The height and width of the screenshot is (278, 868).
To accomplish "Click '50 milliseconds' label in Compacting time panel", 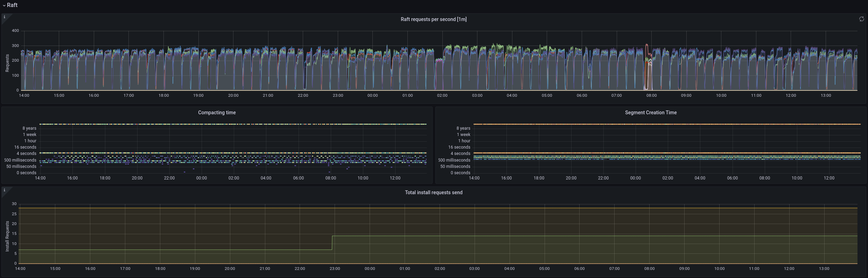I will coord(21,167).
